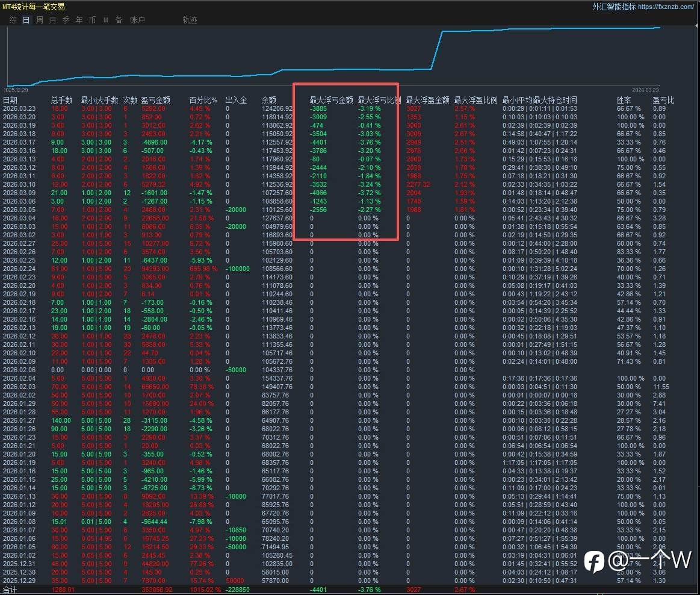The height and width of the screenshot is (595, 700).
Task: Open the 轨迹 track tab
Action: (x=190, y=20)
